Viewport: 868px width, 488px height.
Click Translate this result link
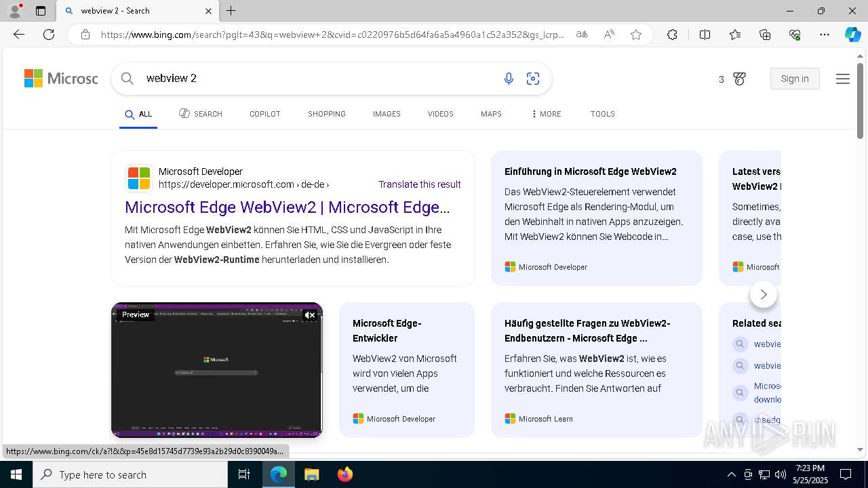coord(419,184)
